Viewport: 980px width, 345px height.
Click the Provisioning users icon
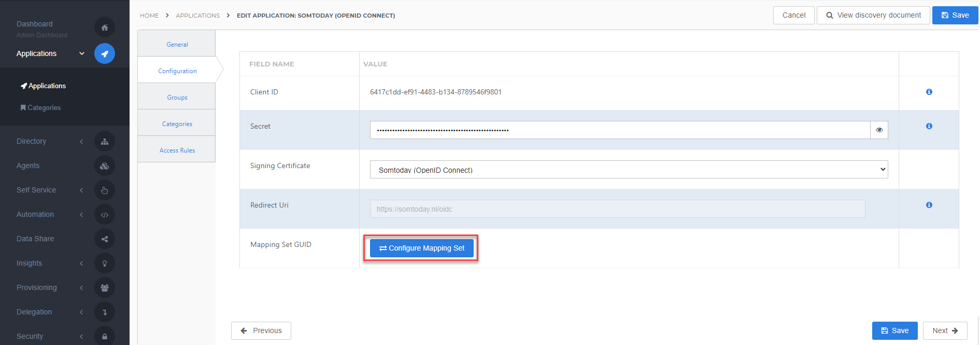pos(105,288)
